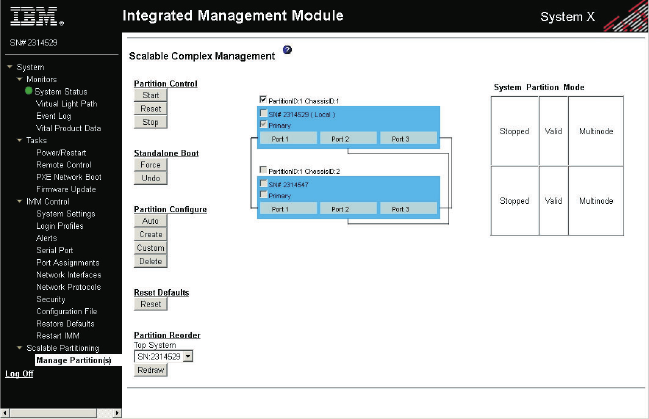Click the IBM logo
This screenshot has width=649, height=419.
pos(36,16)
